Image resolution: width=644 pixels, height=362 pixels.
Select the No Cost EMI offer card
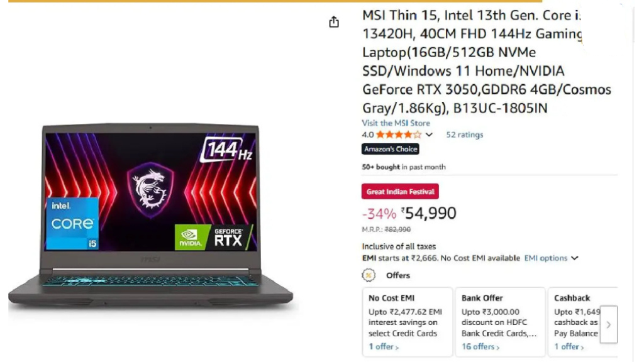(x=408, y=322)
